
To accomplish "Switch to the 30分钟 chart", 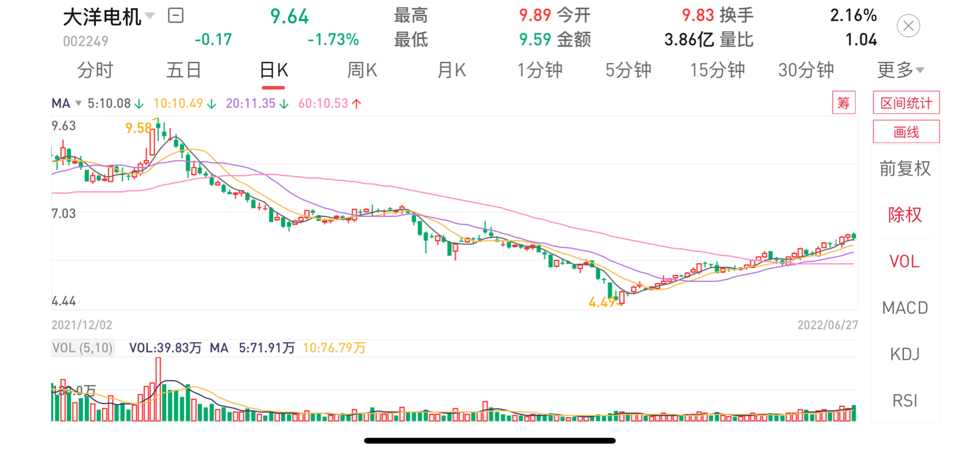I will [x=806, y=70].
